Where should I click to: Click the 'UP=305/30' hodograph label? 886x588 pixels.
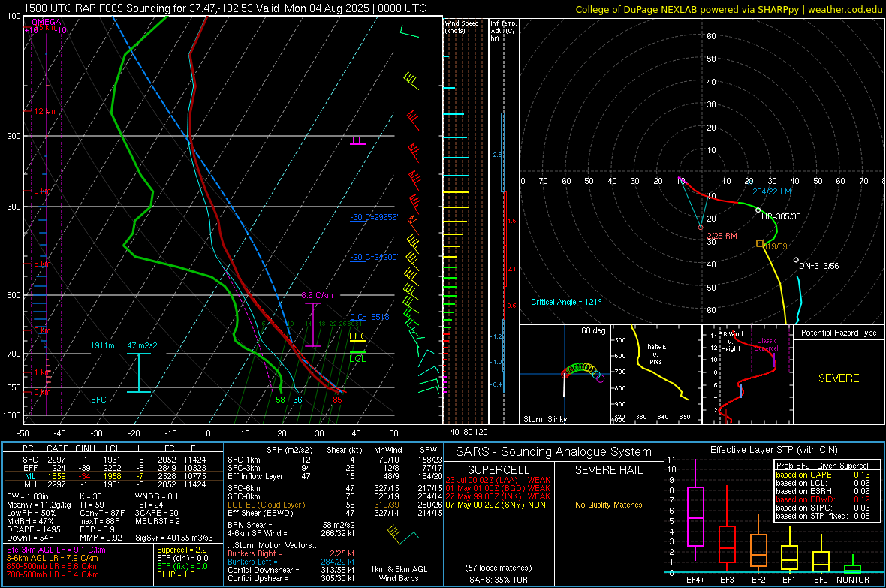tap(781, 216)
